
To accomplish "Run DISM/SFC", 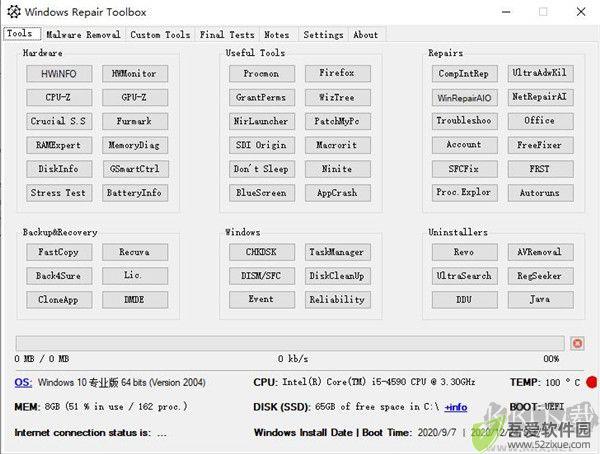I will point(262,276).
